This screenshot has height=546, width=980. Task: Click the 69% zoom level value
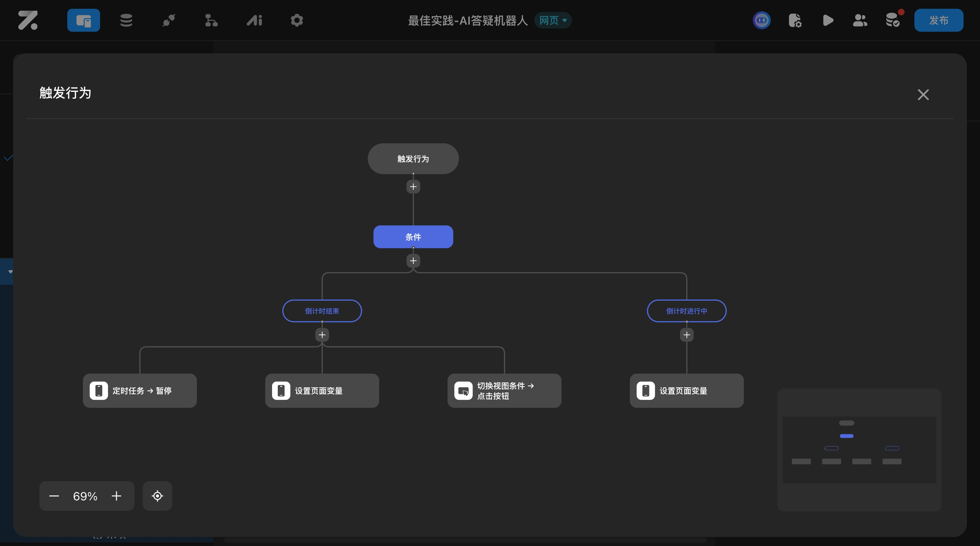(85, 496)
